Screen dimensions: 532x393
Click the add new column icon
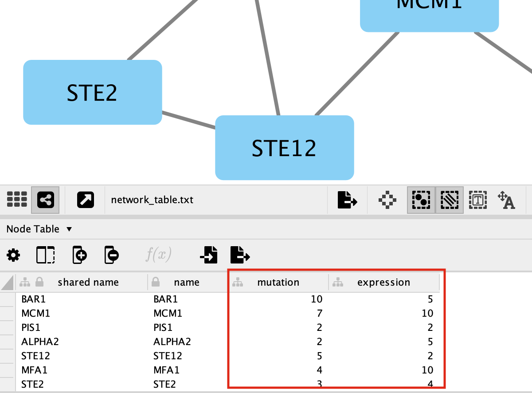pyautogui.click(x=79, y=255)
